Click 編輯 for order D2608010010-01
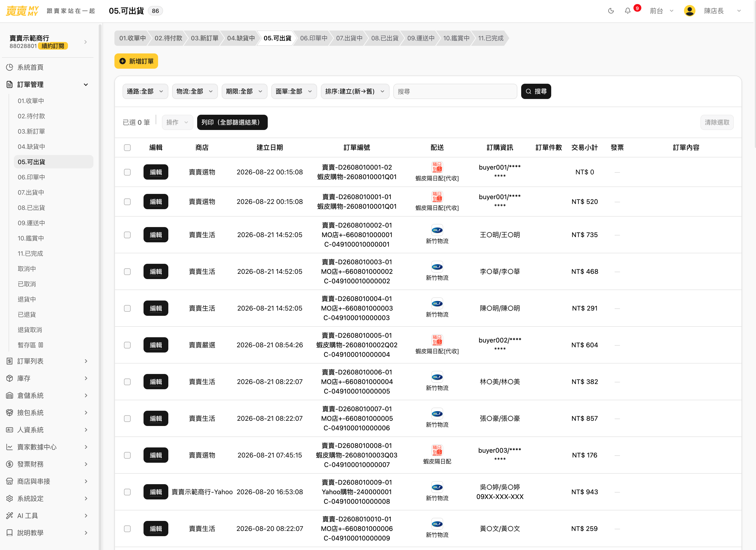The height and width of the screenshot is (550, 756). tap(156, 529)
